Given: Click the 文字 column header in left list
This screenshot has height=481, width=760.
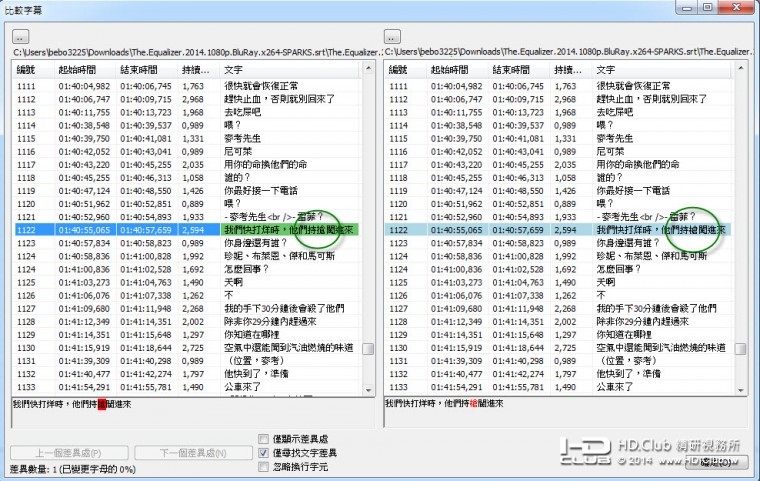Looking at the screenshot, I should [290, 70].
